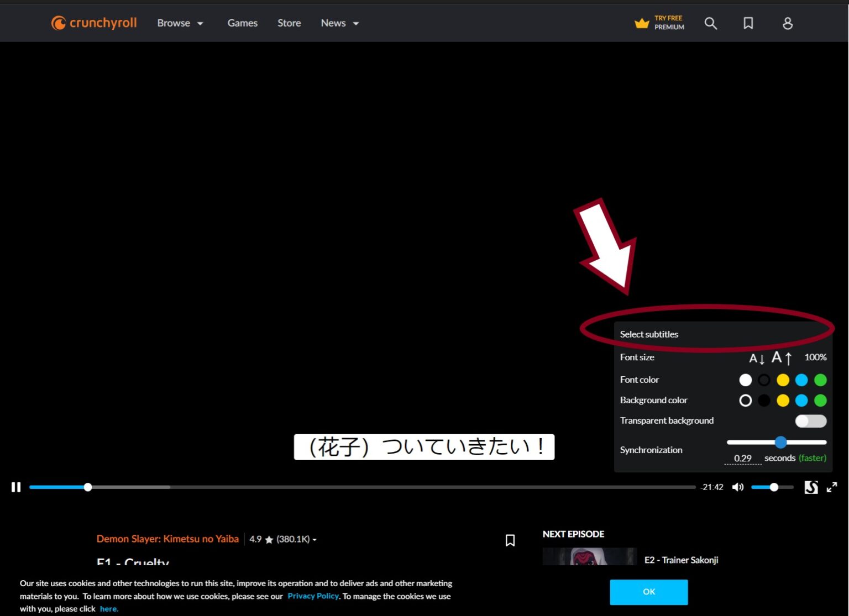Select yellow font color
Screen dimensions: 849x616
(x=783, y=380)
